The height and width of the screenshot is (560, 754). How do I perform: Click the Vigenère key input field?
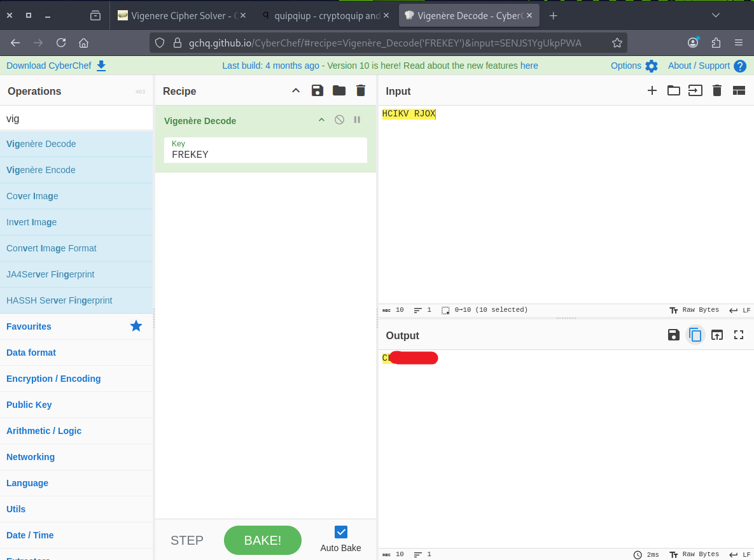point(265,154)
